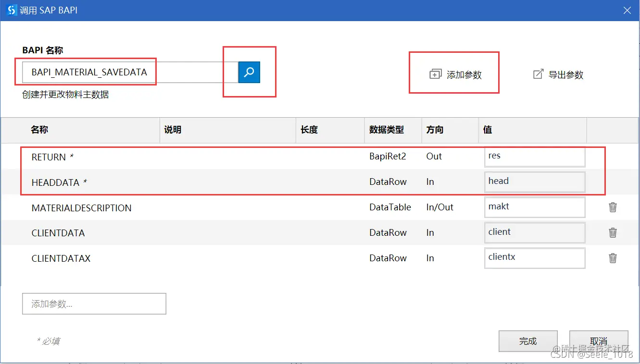Click the BAPI 名称 input field
Viewport: 640px width, 364px height.
pos(130,72)
